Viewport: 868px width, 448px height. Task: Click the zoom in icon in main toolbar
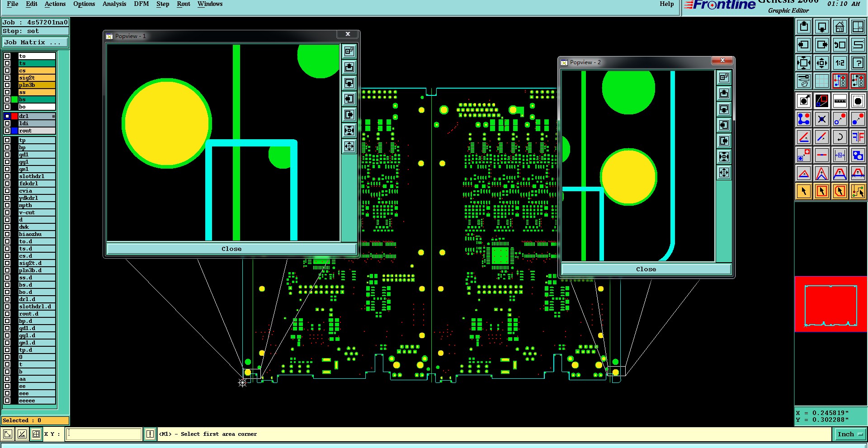click(804, 63)
